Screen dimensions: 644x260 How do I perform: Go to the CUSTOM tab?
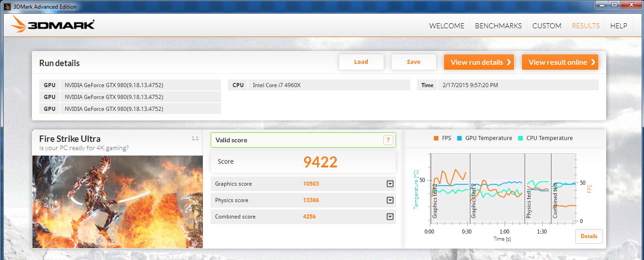coord(546,26)
